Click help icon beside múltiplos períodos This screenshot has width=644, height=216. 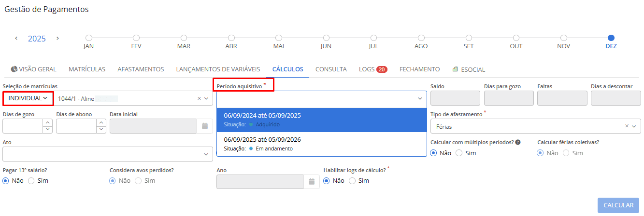tap(518, 142)
